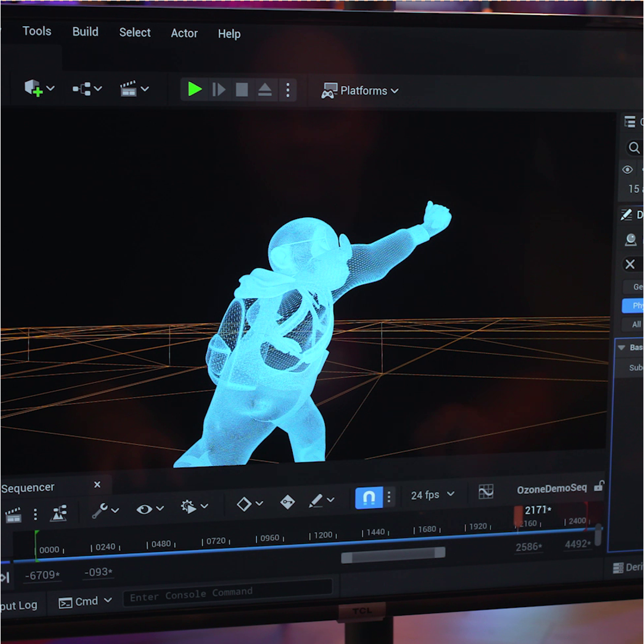Screen dimensions: 644x644
Task: Select the Sequencer wrench settings icon
Action: (x=100, y=511)
